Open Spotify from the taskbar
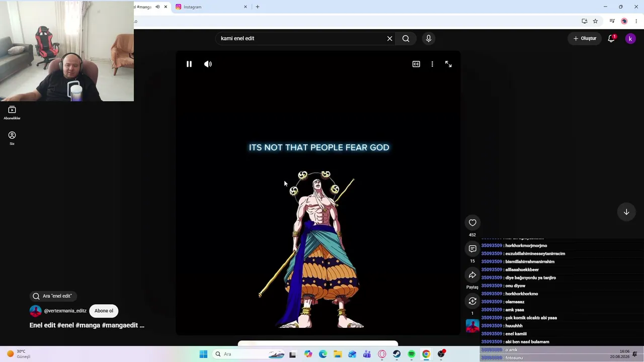Viewport: 644px width, 362px height. (x=412, y=354)
